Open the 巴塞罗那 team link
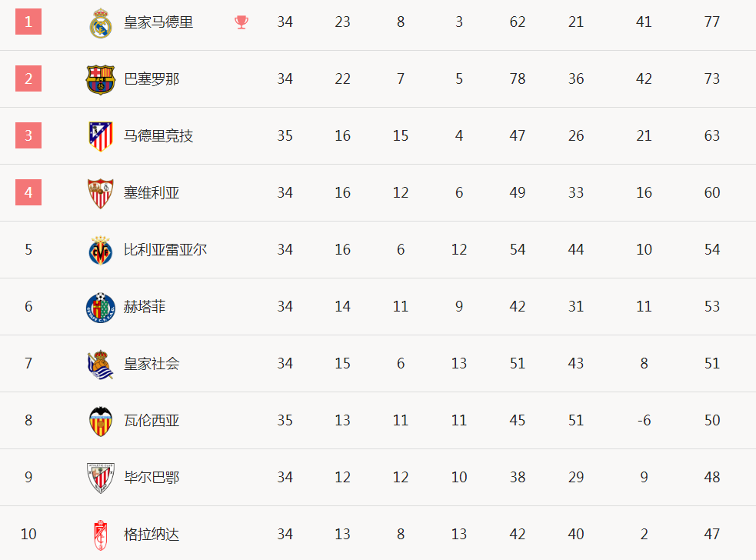Screen dimensions: 756x560 pos(152,79)
